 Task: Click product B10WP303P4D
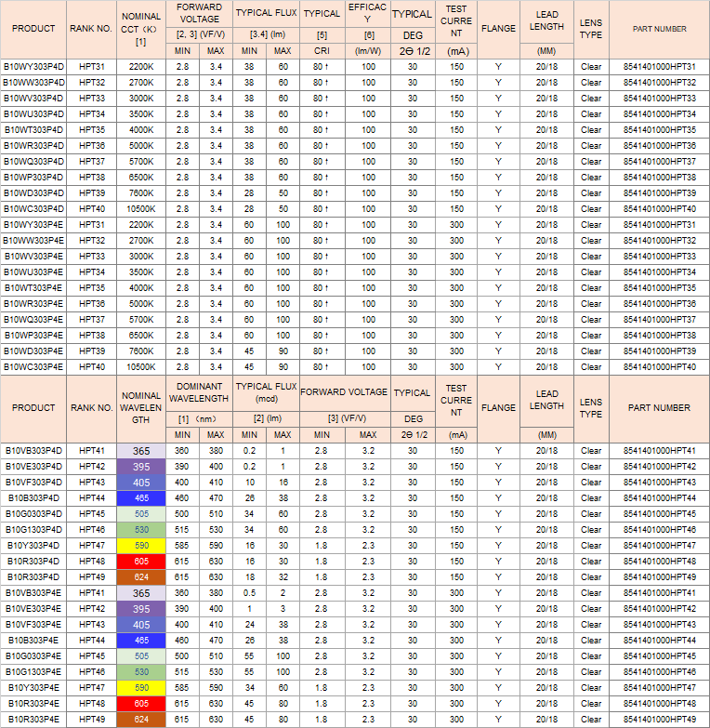pyautogui.click(x=33, y=178)
